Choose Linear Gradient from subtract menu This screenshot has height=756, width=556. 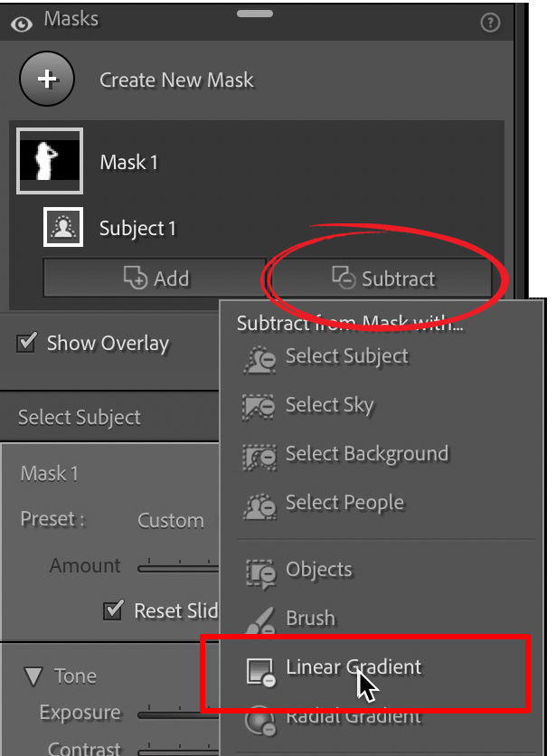click(353, 668)
